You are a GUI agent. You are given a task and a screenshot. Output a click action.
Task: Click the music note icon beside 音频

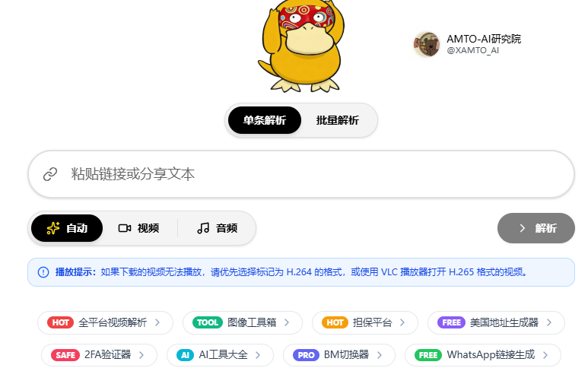click(203, 228)
